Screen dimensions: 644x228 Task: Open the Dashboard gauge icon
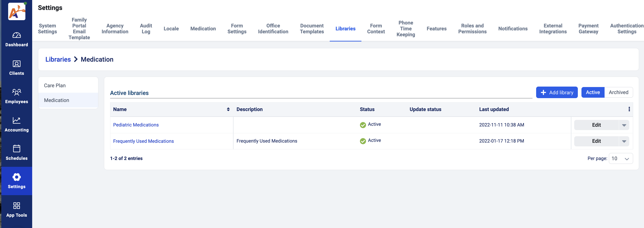[x=17, y=36]
